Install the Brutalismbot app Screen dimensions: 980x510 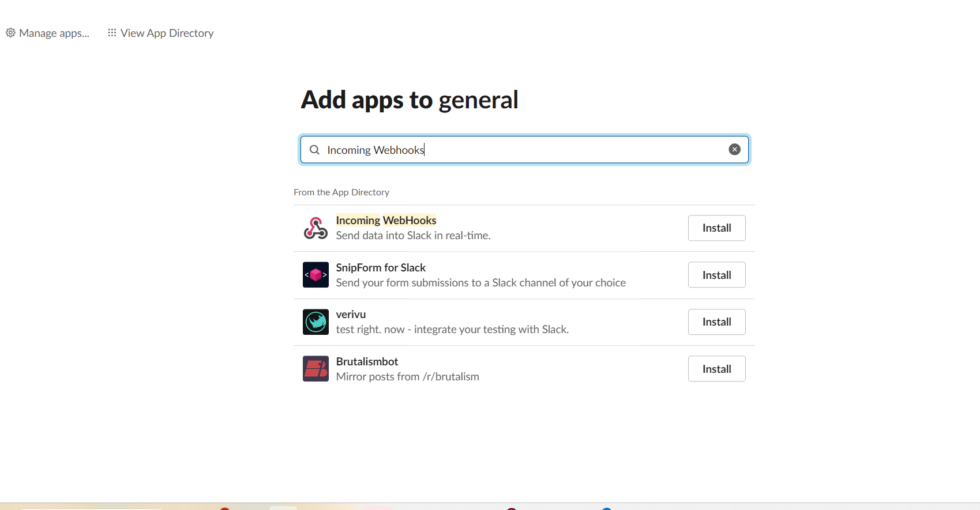[x=716, y=369]
